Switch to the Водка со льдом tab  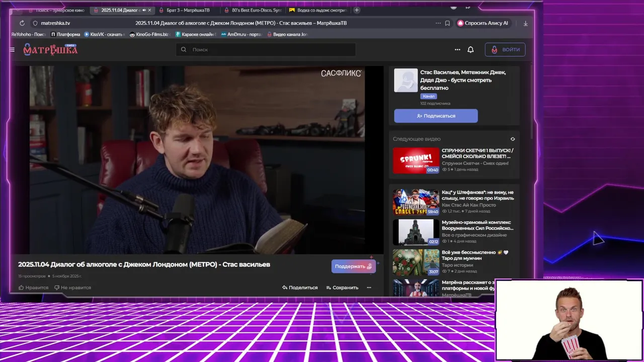[318, 10]
